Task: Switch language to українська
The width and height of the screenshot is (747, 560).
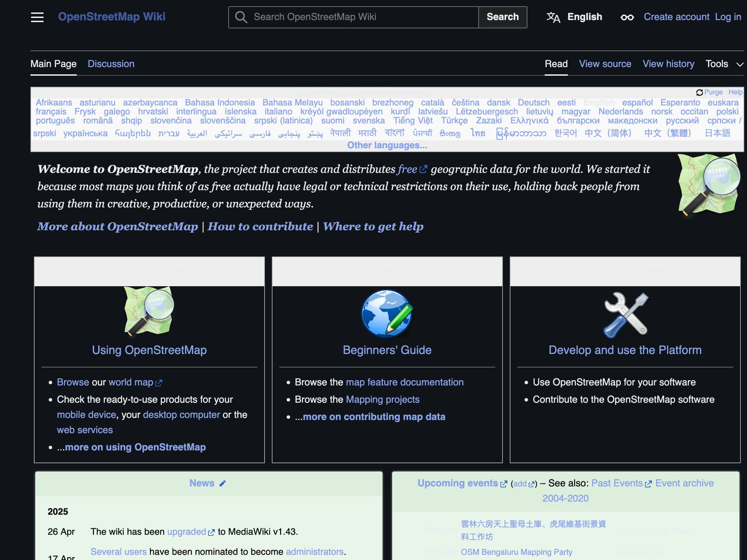Action: coord(85,133)
